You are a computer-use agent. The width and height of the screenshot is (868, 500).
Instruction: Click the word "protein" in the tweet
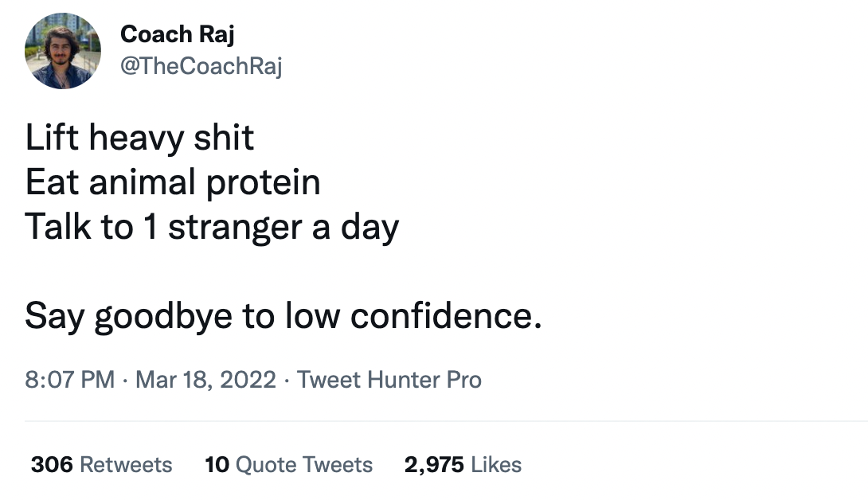click(264, 183)
